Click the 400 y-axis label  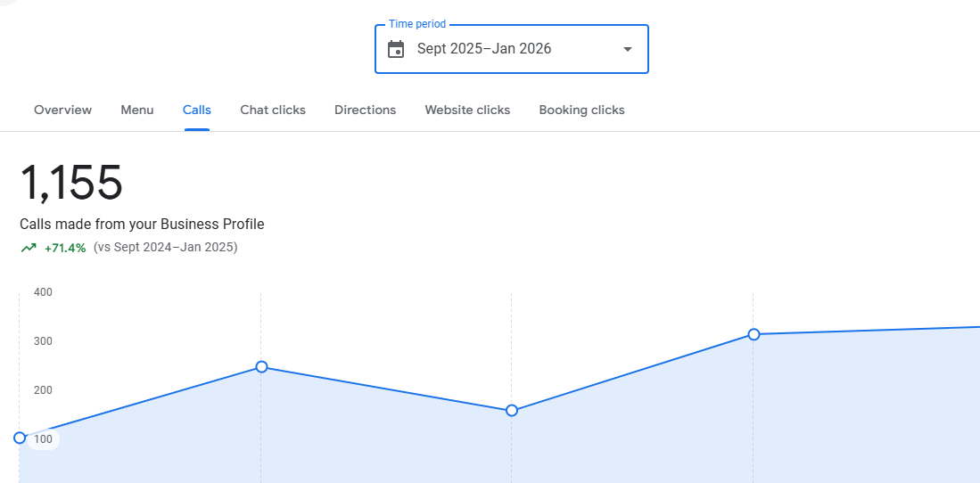click(x=43, y=292)
